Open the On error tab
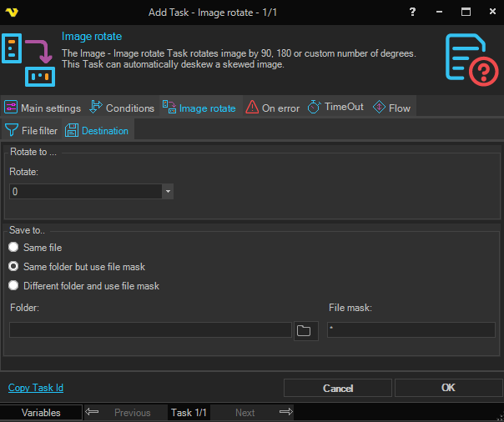This screenshot has width=504, height=422. coord(271,108)
